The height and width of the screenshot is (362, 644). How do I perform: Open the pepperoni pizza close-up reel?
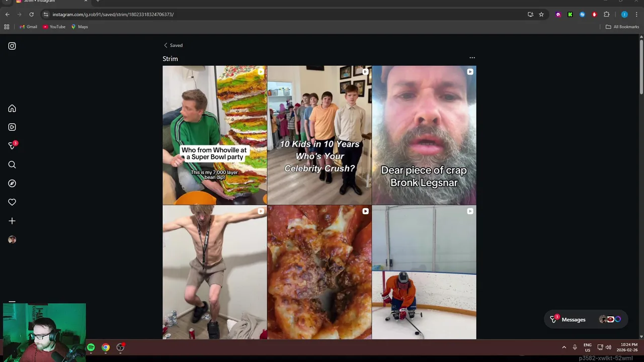319,273
